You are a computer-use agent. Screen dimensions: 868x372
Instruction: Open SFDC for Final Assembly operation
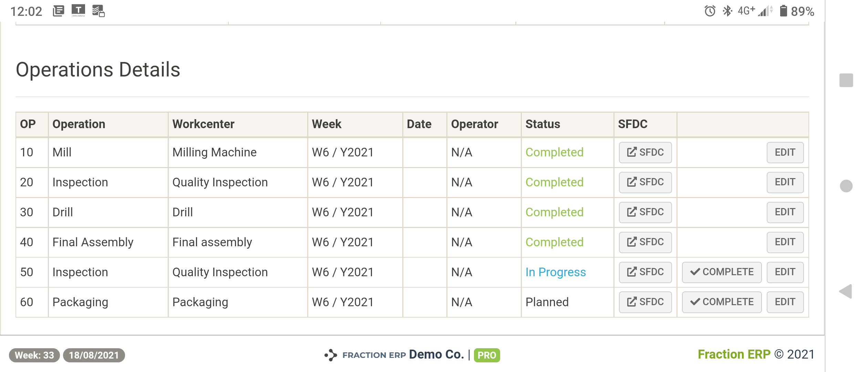(x=645, y=242)
